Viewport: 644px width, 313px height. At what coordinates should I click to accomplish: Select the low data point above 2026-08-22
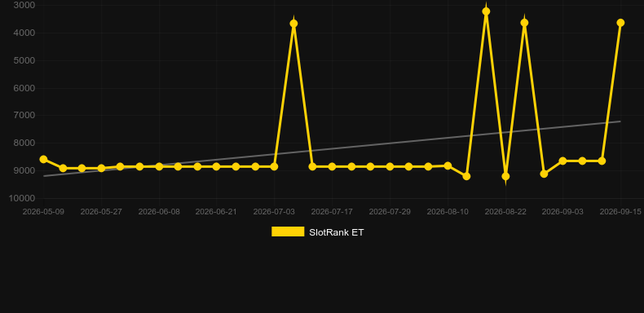click(x=505, y=176)
